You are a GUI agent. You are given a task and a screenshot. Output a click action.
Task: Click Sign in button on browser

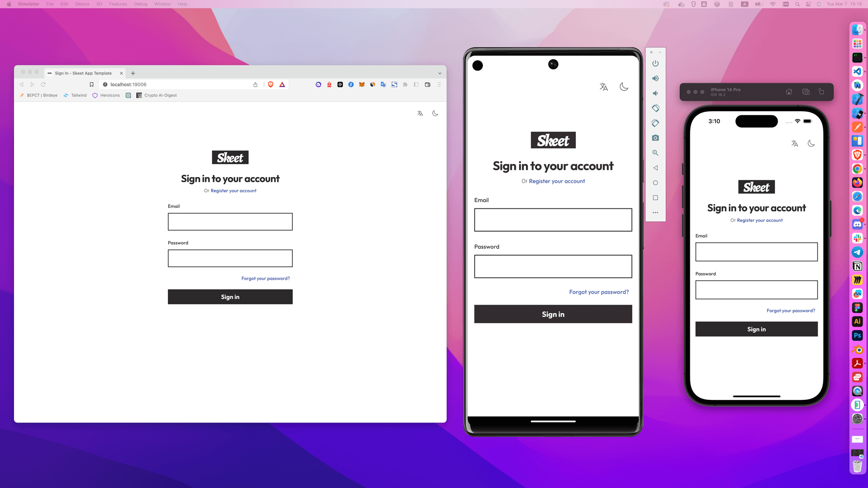(x=230, y=297)
